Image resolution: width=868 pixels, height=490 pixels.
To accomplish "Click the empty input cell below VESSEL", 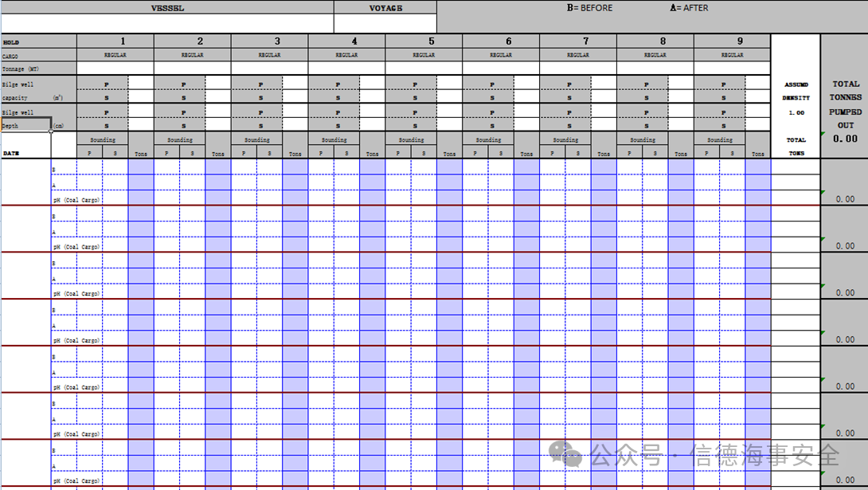I will click(166, 23).
